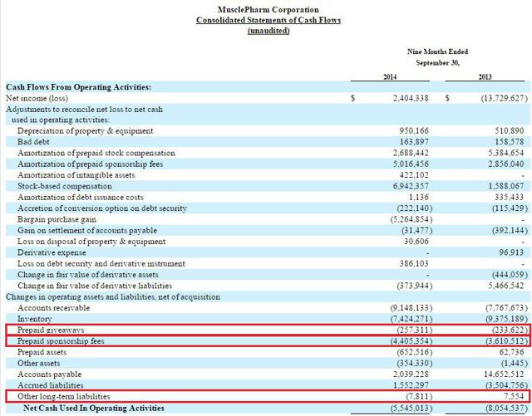
Task: Click the Bad debt row label
Action: click(x=33, y=142)
